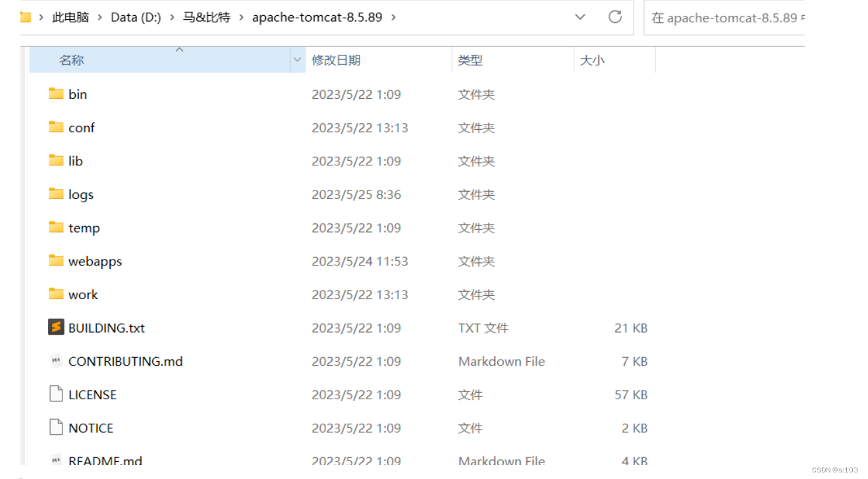Select the folder name webapps
The height and width of the screenshot is (479, 868).
[x=95, y=262]
